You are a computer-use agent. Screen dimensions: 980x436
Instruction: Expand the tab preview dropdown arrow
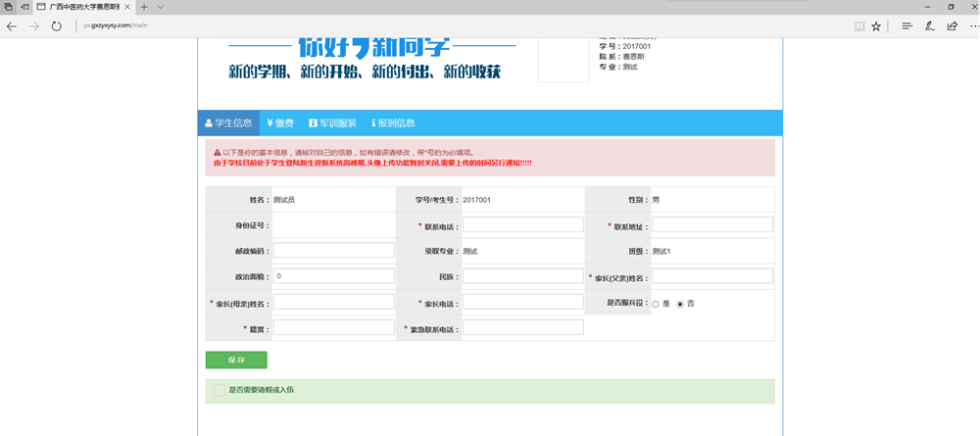click(161, 7)
